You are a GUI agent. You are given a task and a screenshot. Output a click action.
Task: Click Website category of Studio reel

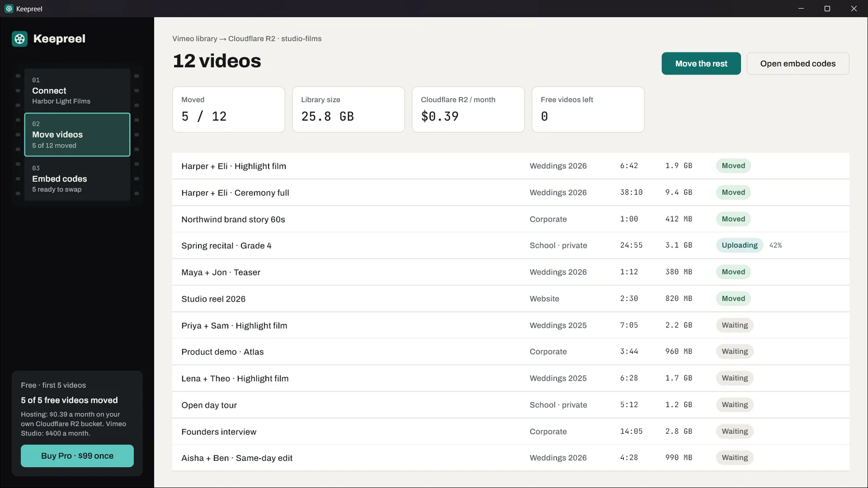click(544, 299)
